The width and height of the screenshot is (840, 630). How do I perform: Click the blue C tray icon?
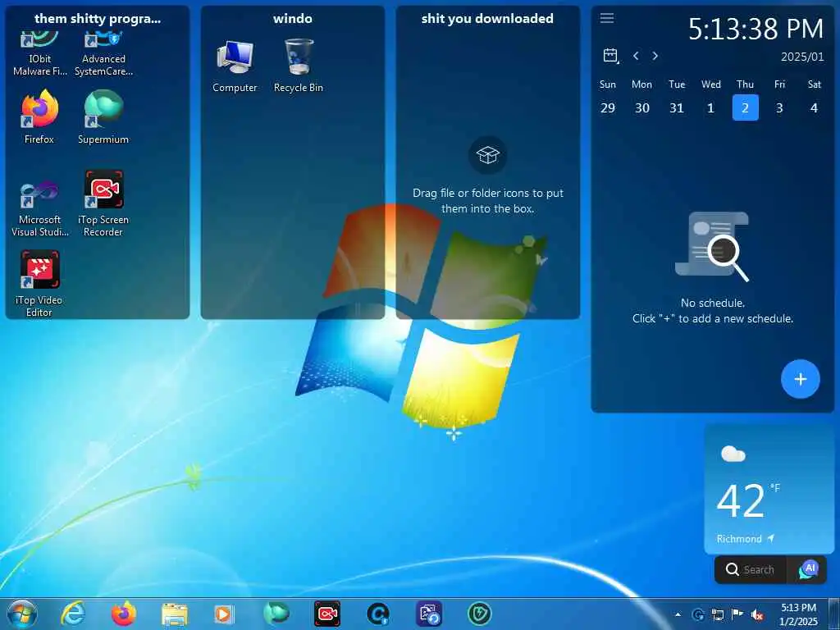(697, 614)
